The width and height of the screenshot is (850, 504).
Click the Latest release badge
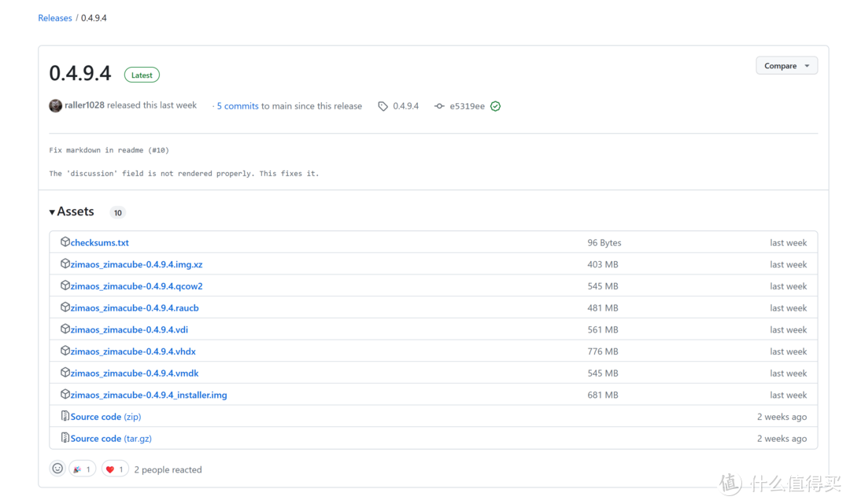click(142, 75)
